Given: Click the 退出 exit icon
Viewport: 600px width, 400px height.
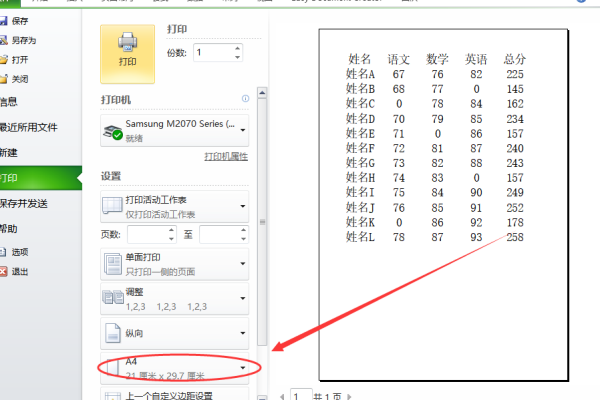Looking at the screenshot, I should click(3, 271).
